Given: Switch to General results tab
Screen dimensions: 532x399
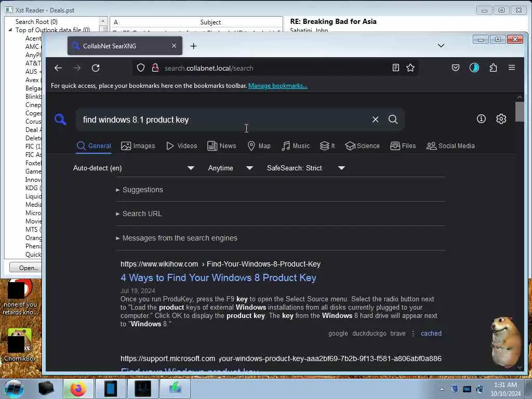Looking at the screenshot, I should click(94, 146).
